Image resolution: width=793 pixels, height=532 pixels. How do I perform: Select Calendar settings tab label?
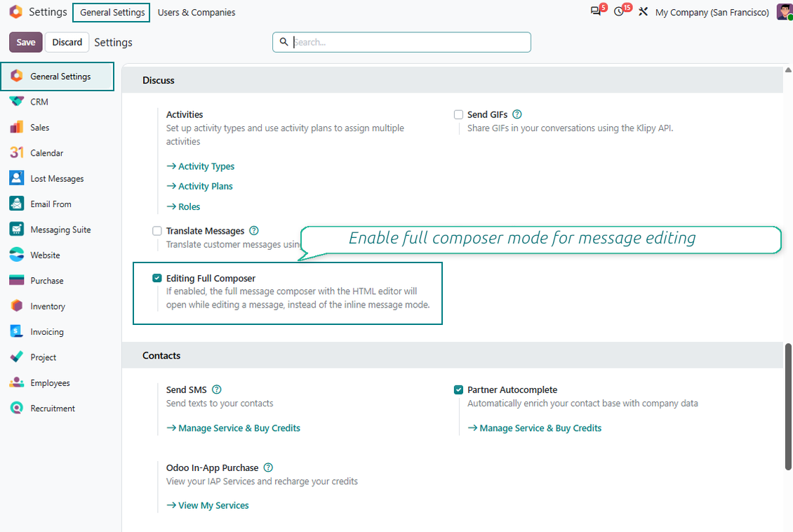[46, 153]
